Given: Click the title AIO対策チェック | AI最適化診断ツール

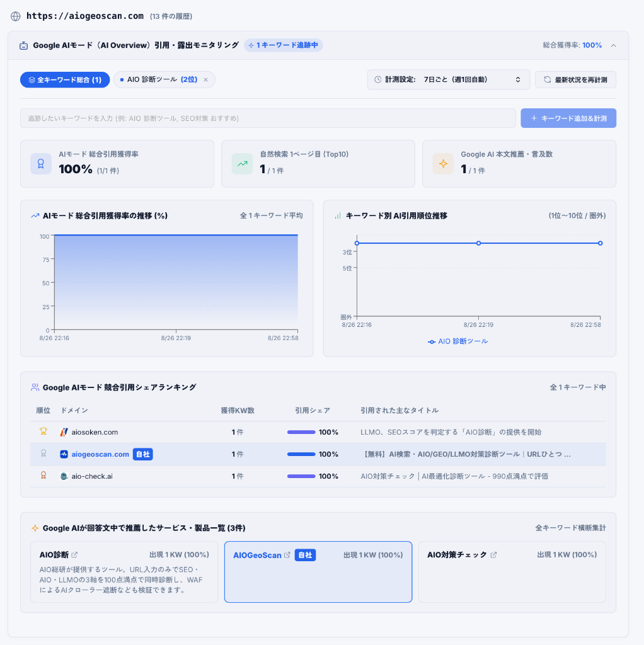Looking at the screenshot, I should [x=454, y=476].
